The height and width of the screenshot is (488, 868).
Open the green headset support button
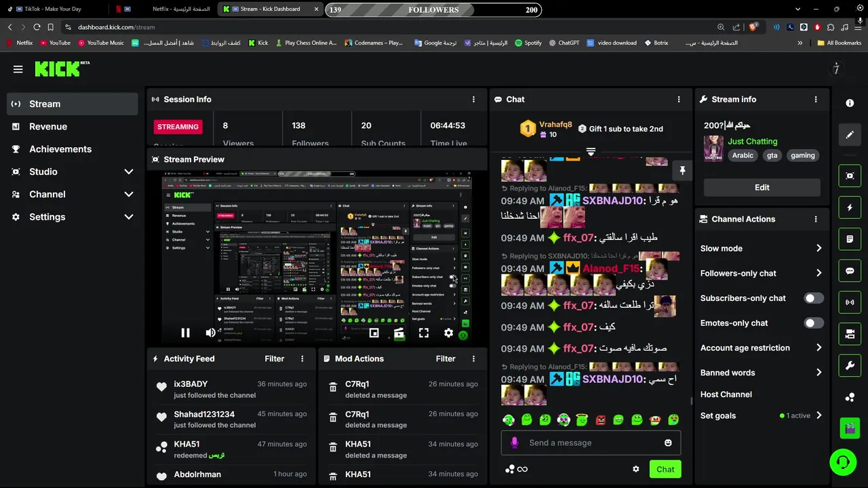843,462
